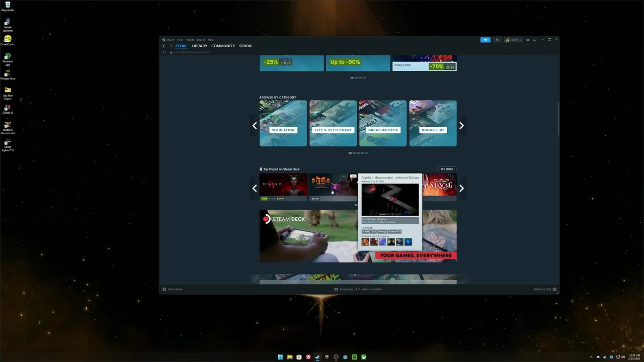Open the Windows Start menu
This screenshot has height=362, width=644.
pyautogui.click(x=280, y=357)
